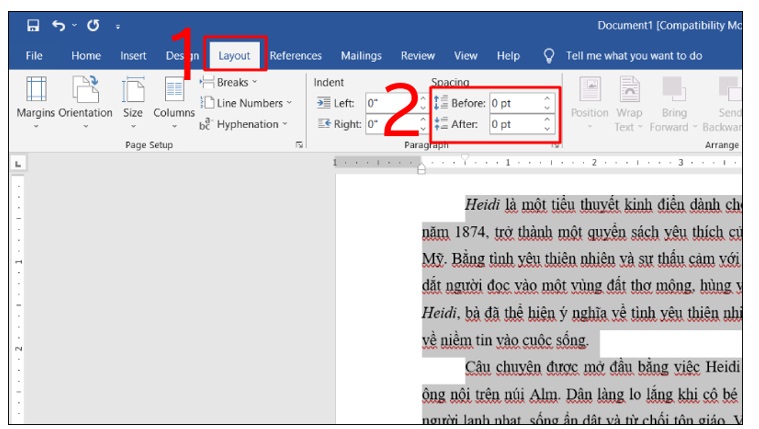This screenshot has width=759, height=429.
Task: Open the page Size gallery
Action: point(132,99)
